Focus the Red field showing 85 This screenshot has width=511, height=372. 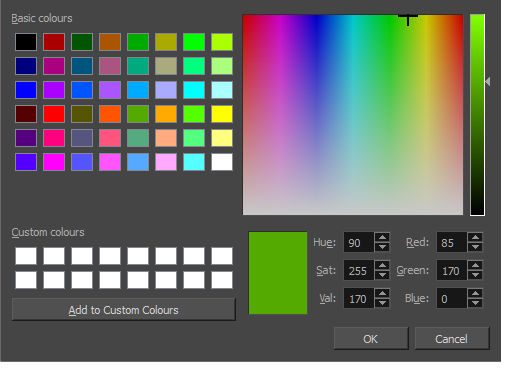[x=452, y=242]
